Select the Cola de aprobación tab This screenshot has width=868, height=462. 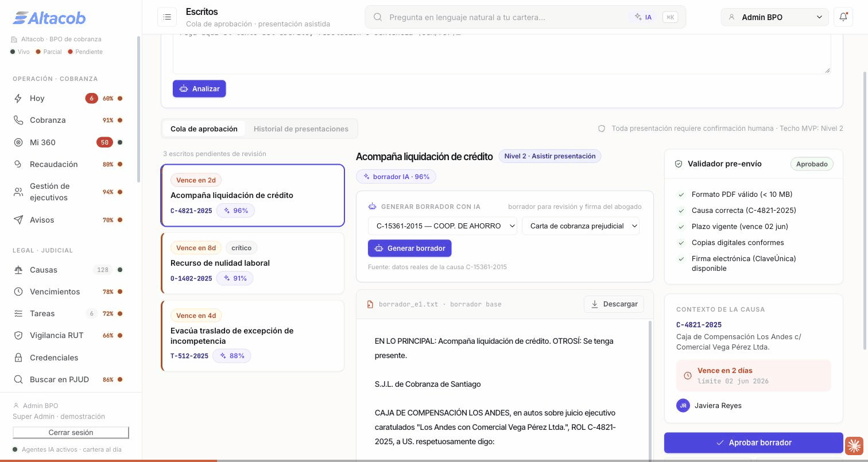[x=204, y=129]
